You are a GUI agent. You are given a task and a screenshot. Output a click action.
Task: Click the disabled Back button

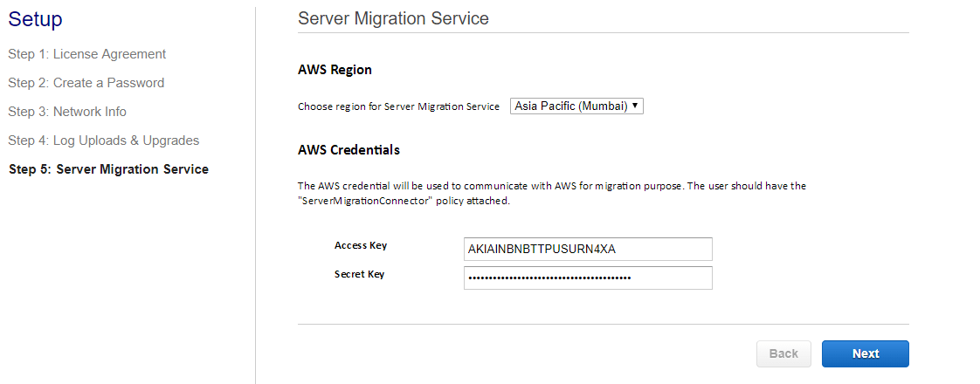[x=783, y=353]
